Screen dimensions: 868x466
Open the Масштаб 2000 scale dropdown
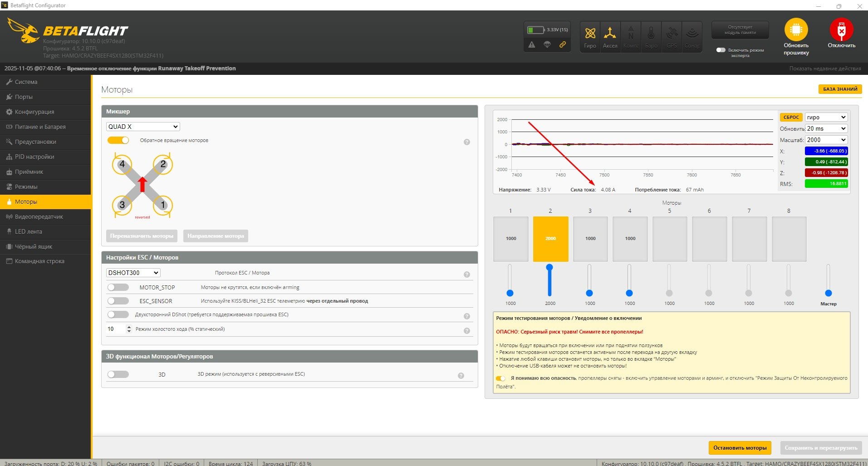click(826, 140)
